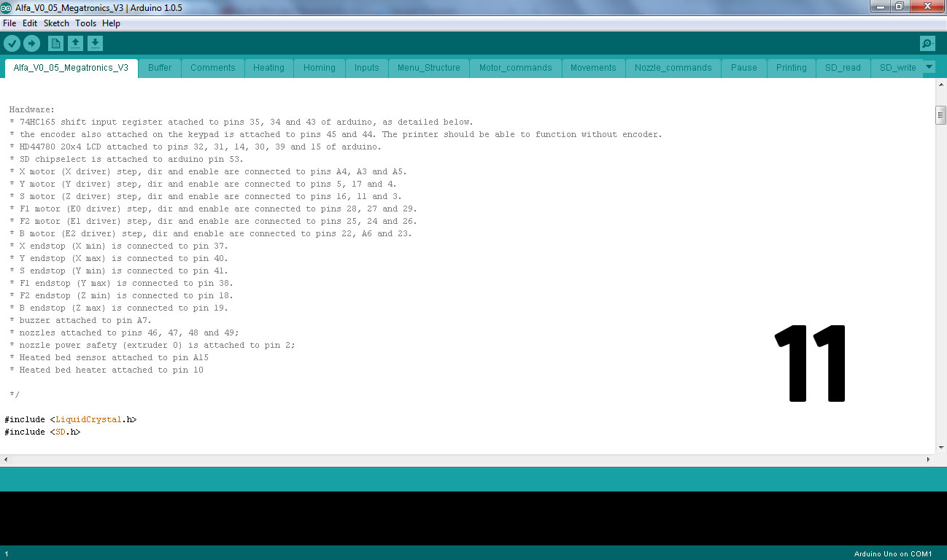Click the line about HD44780 20x4 LCD

pyautogui.click(x=196, y=147)
